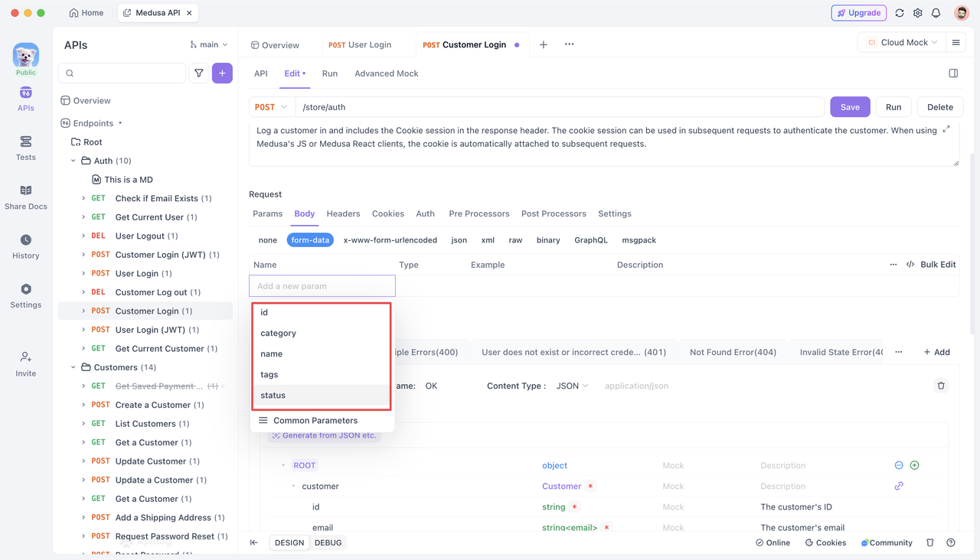Select the none body type
The height and width of the screenshot is (560, 980).
click(267, 240)
